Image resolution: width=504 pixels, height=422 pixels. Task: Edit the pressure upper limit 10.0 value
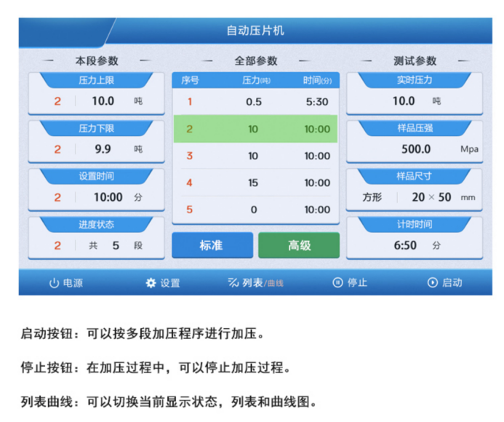[x=103, y=101]
